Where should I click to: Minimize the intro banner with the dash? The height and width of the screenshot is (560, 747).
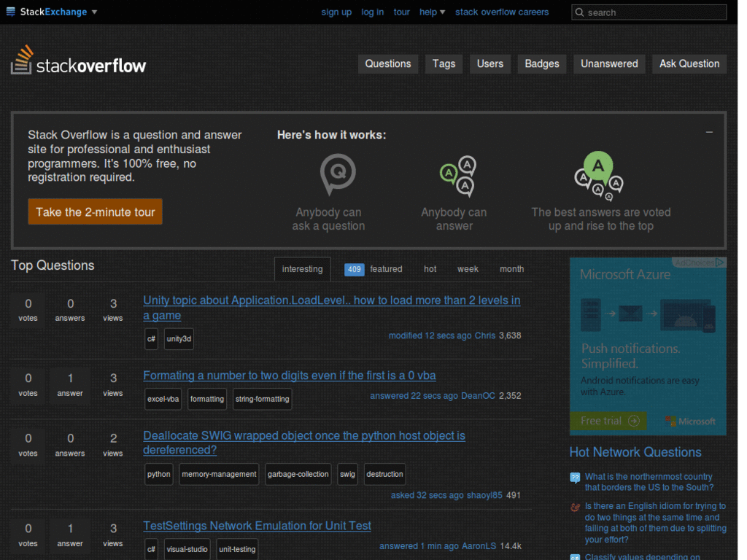(x=709, y=133)
